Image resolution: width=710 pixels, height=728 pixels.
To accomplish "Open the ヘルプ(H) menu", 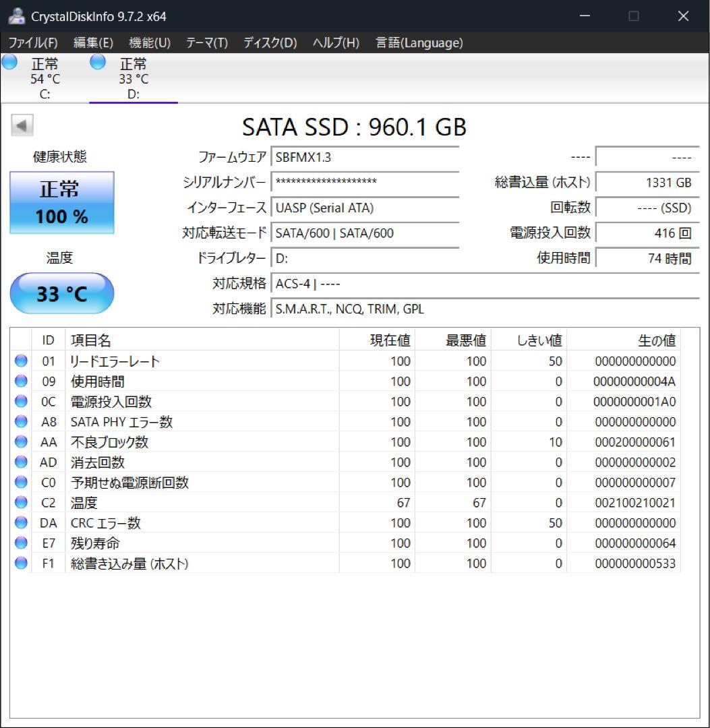I will point(334,42).
